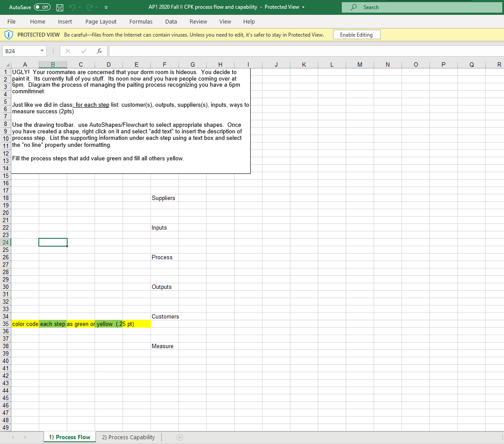
Task: Click the Insert Function fx icon
Action: tap(100, 51)
